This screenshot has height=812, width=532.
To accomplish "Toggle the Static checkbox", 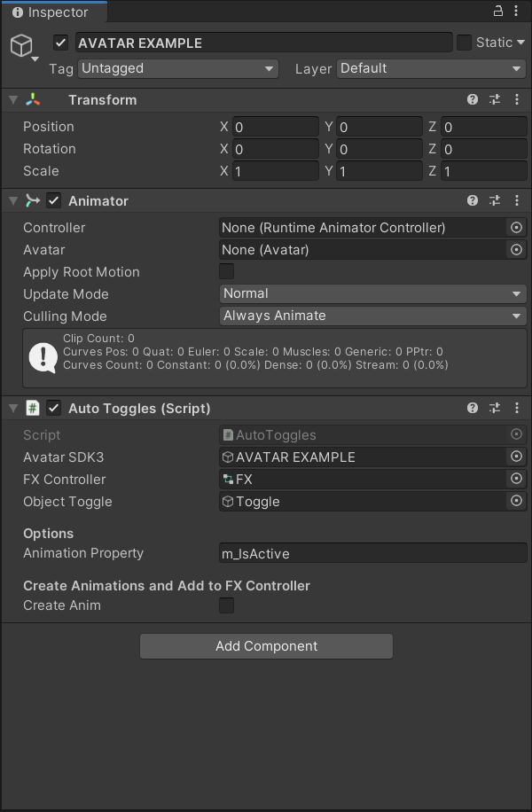I will point(464,43).
